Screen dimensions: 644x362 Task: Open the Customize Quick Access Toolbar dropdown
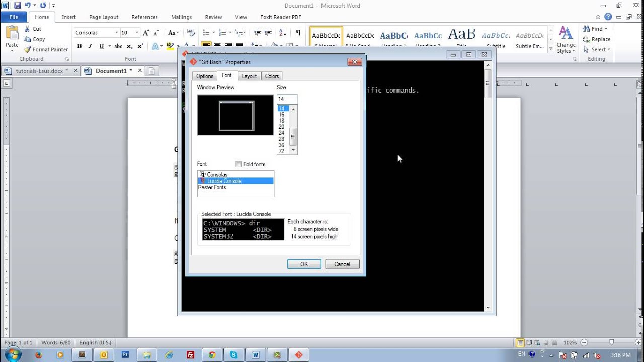click(x=54, y=6)
